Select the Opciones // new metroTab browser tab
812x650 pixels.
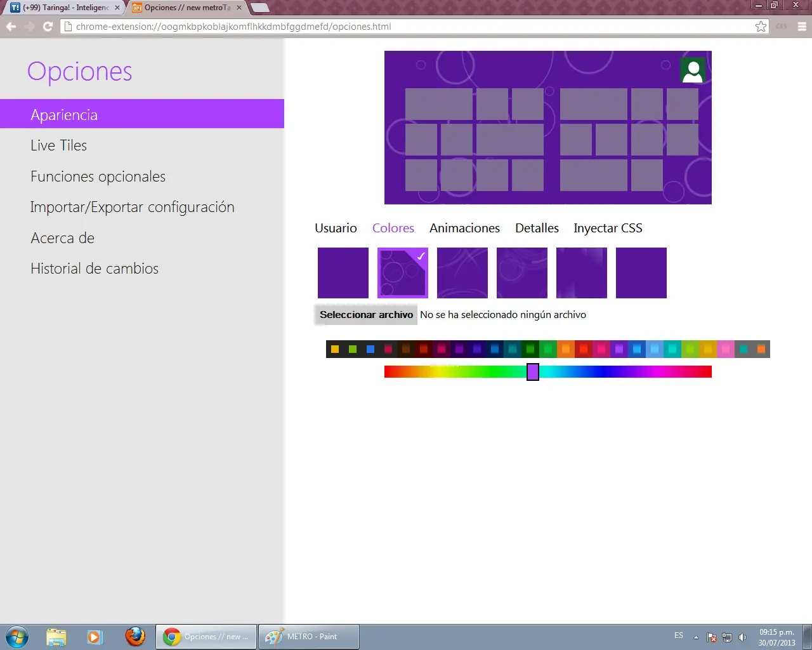click(187, 8)
